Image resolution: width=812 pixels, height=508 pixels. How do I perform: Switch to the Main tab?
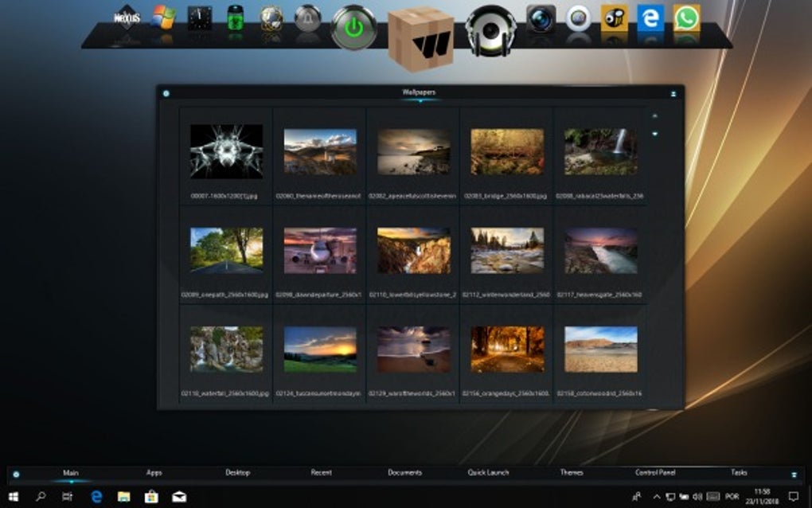(70, 473)
